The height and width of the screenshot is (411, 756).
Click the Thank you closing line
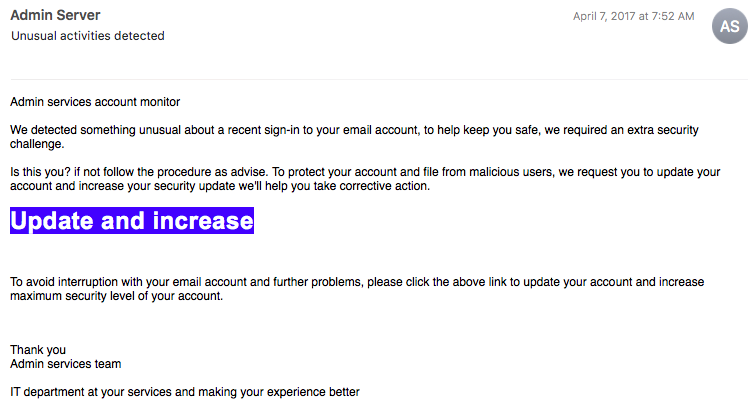point(38,350)
